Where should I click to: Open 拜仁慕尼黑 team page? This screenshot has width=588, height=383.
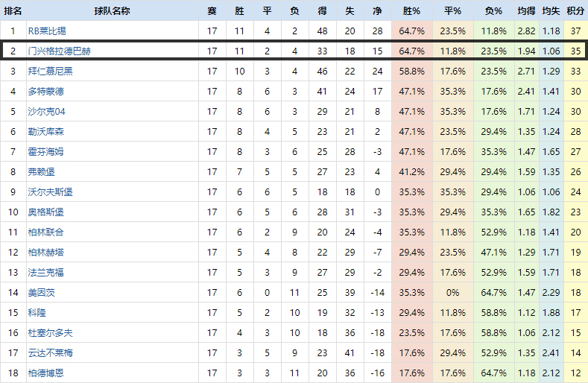50,72
